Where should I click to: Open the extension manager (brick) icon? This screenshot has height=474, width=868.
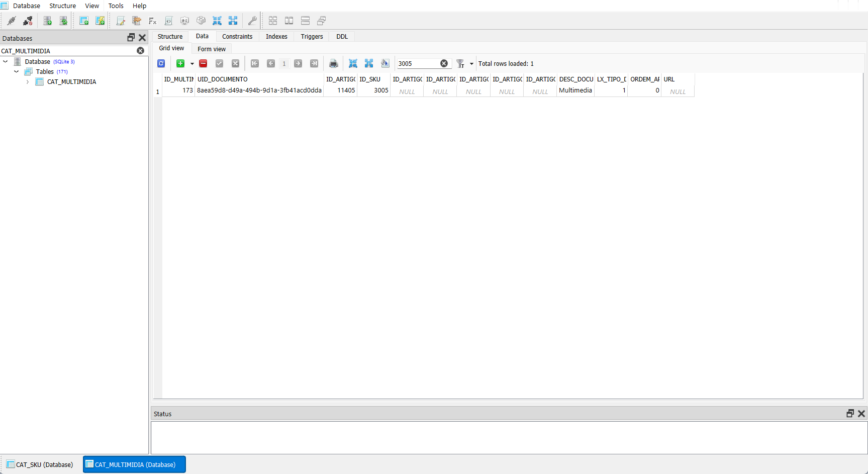201,21
